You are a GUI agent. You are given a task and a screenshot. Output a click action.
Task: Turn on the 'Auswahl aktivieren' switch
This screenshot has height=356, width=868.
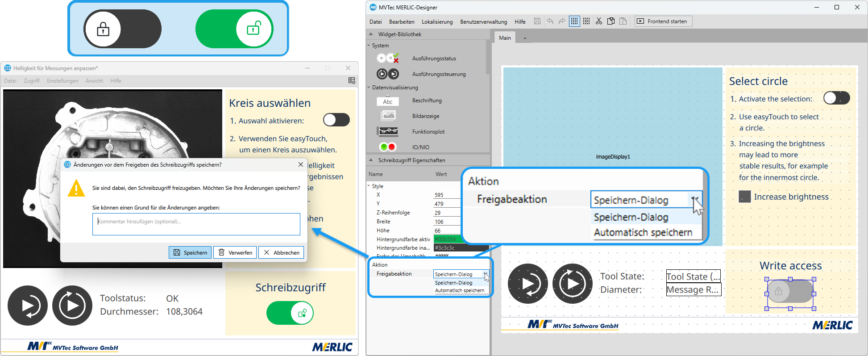point(336,120)
